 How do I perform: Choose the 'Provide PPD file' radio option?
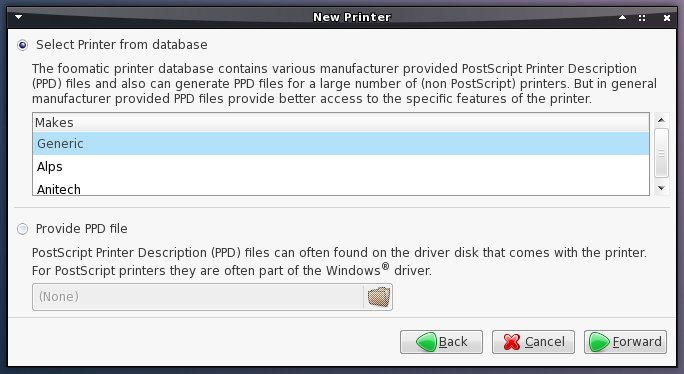point(22,229)
